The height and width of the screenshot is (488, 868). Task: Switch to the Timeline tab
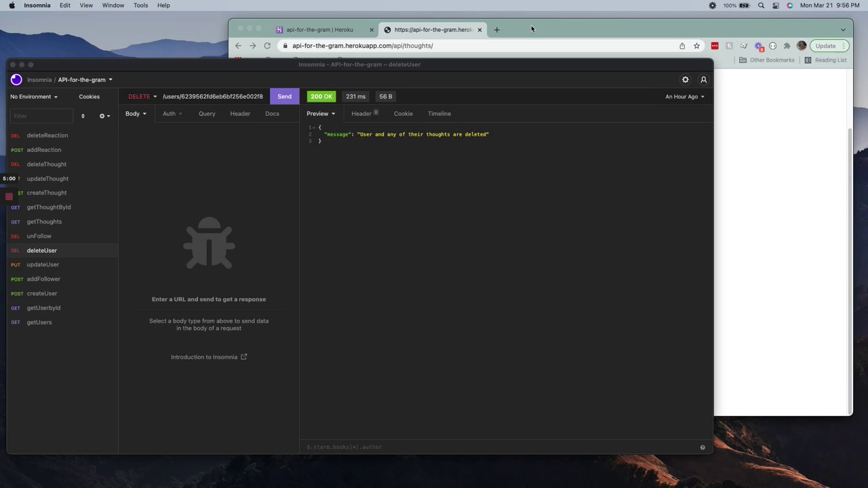pos(439,114)
